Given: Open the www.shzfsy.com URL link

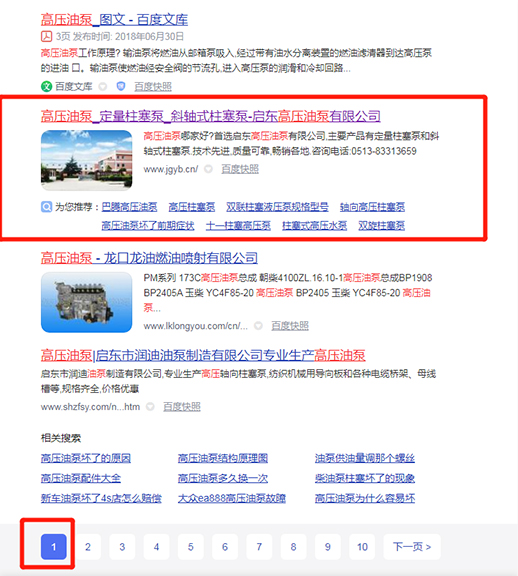Looking at the screenshot, I should click(x=90, y=407).
